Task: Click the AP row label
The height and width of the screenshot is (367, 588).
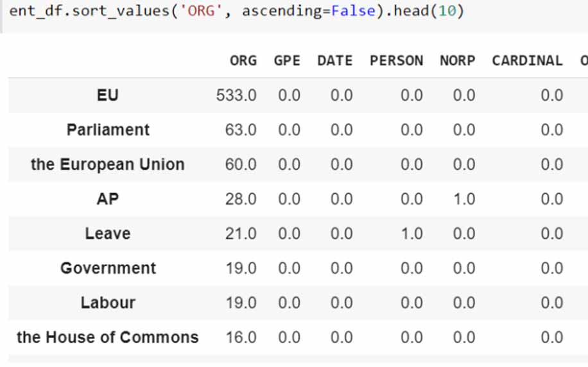Action: click(x=108, y=199)
